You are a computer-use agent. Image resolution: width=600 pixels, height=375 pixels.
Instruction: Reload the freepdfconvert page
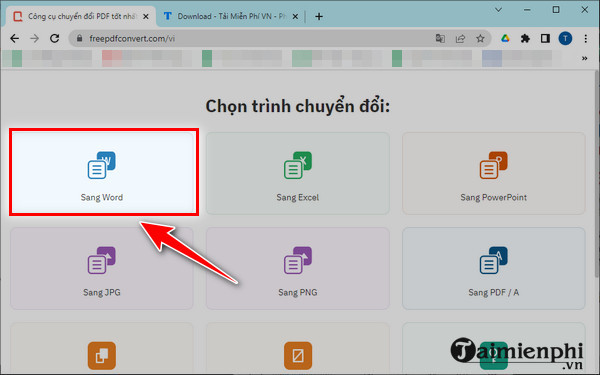55,38
